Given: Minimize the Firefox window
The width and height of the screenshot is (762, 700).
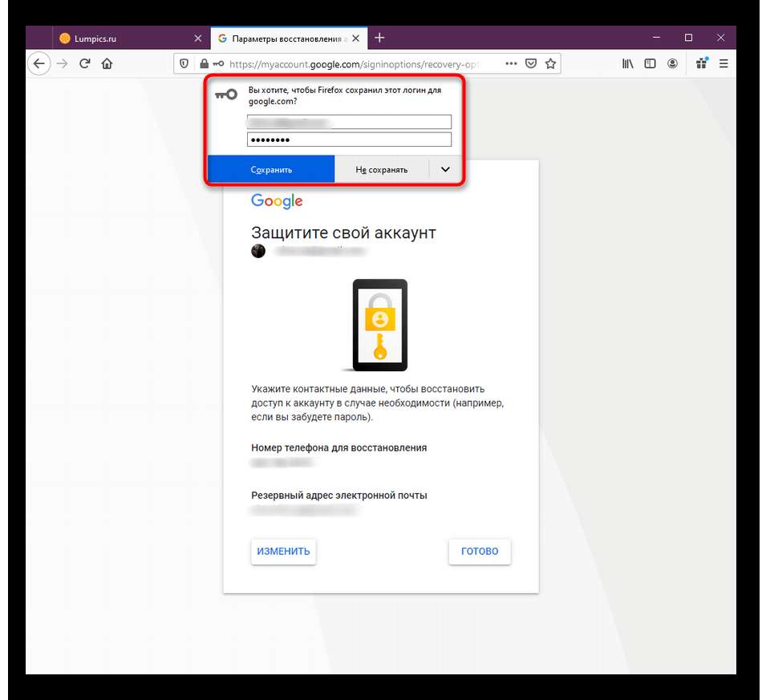Looking at the screenshot, I should tap(657, 38).
